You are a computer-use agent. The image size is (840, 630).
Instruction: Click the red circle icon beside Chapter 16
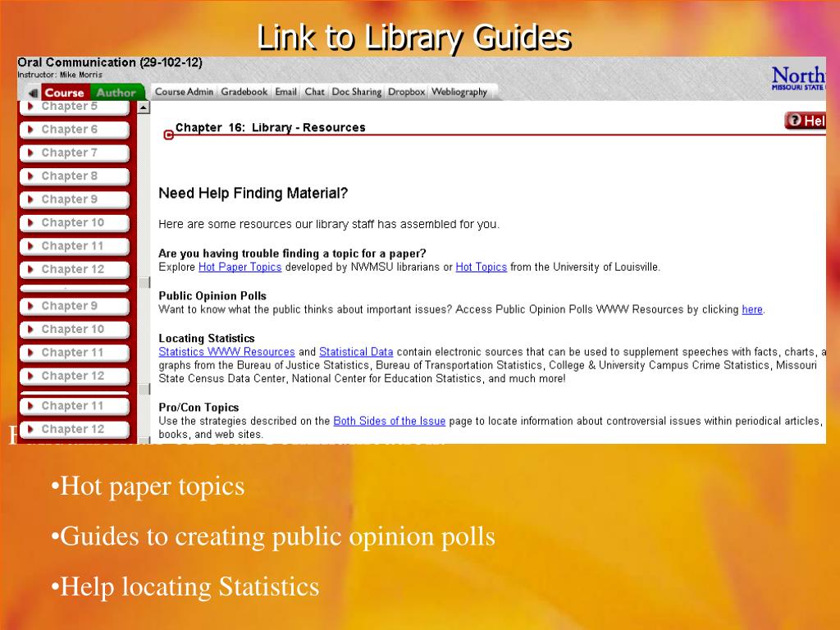tap(168, 135)
